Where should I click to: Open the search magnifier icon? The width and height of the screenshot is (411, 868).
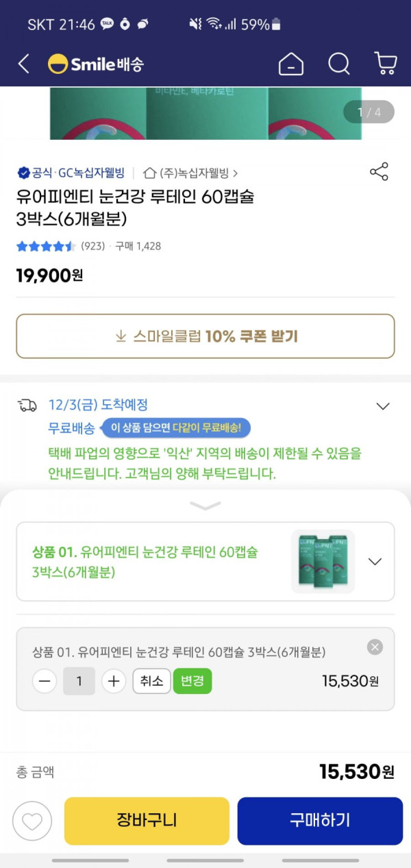(x=339, y=64)
